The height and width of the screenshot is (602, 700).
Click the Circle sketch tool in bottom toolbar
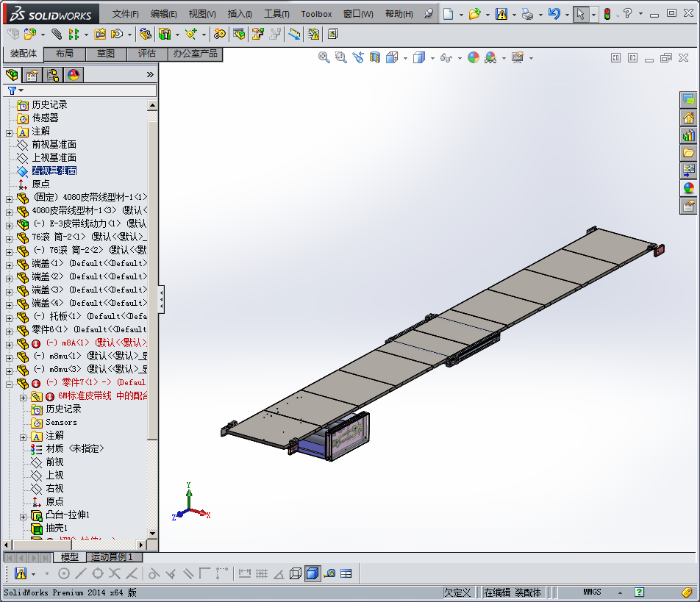point(64,573)
